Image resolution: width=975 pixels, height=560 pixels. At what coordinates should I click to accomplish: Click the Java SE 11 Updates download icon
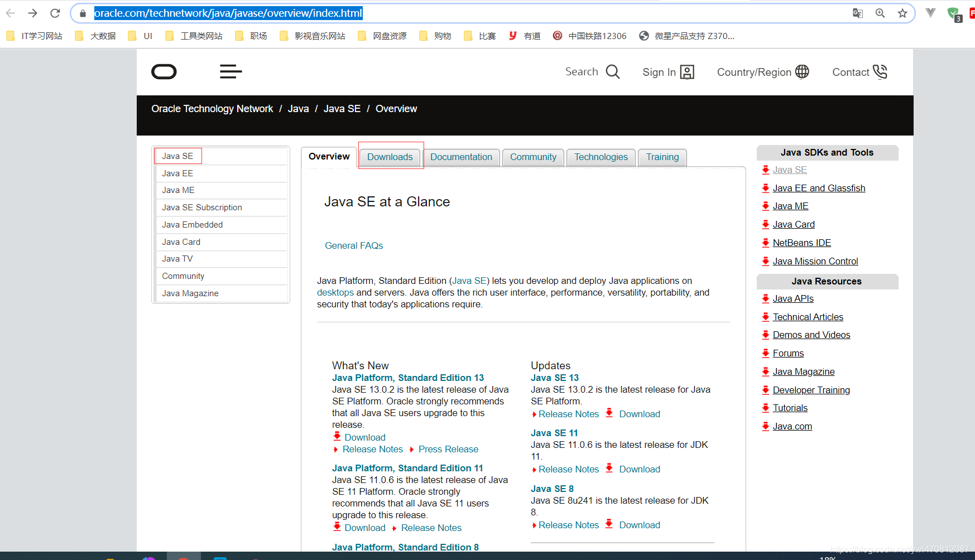609,468
